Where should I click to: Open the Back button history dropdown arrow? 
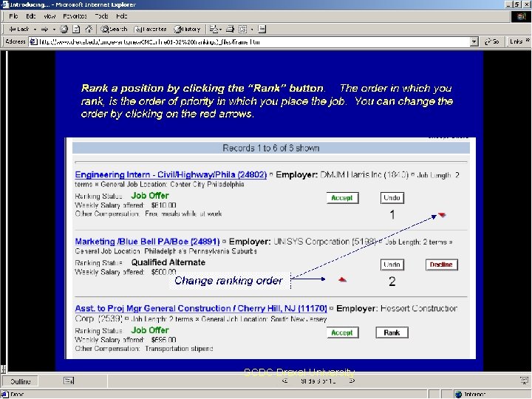pyautogui.click(x=35, y=30)
